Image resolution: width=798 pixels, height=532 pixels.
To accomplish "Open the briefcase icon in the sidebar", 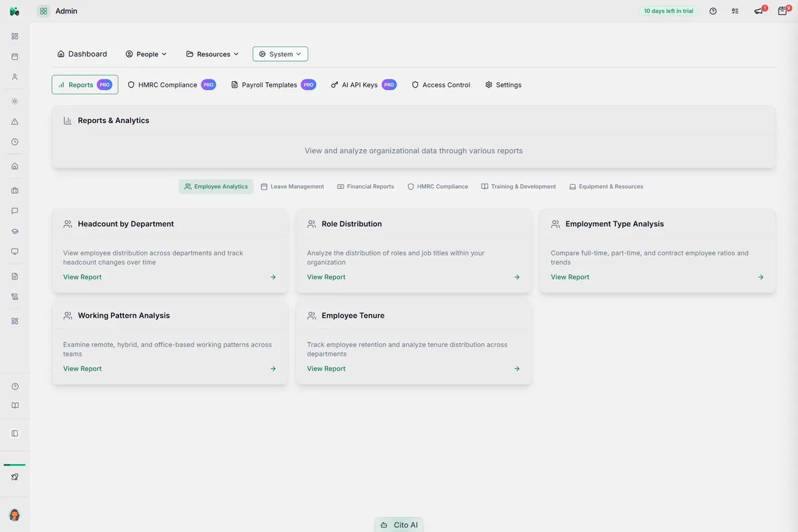I will tap(15, 190).
